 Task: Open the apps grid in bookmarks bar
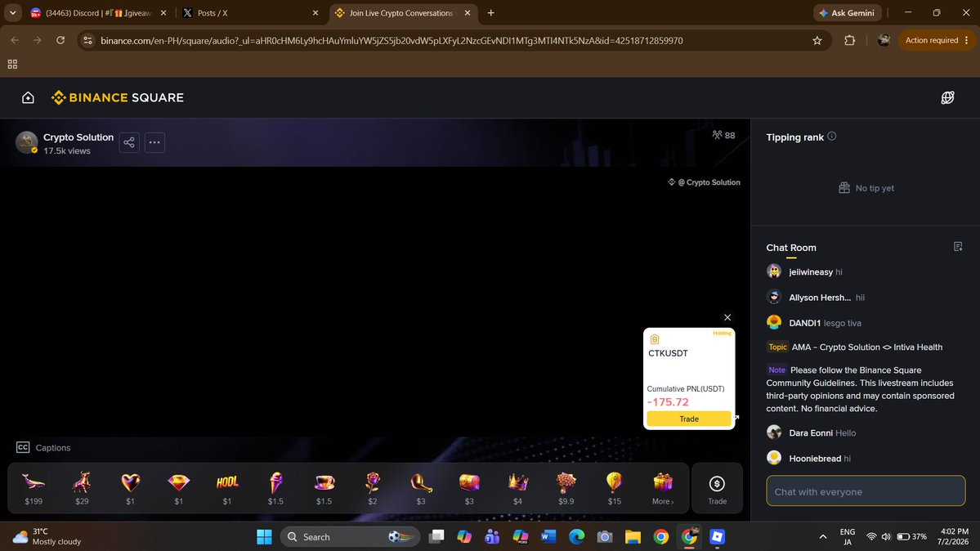coord(12,65)
